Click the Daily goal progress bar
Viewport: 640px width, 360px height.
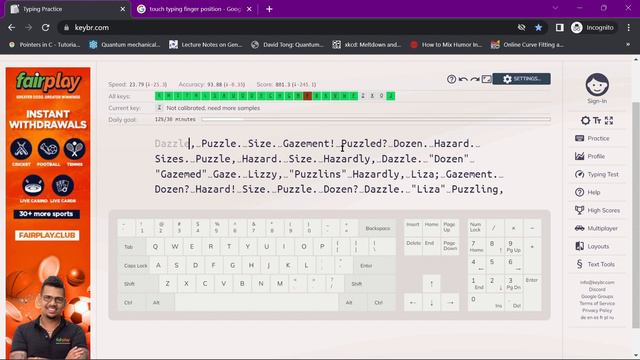coord(376,120)
